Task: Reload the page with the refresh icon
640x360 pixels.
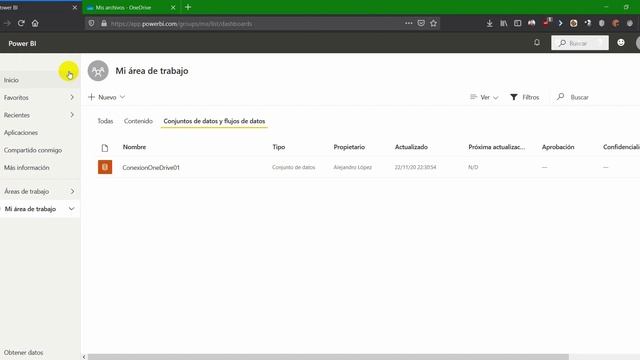Action: 21,23
